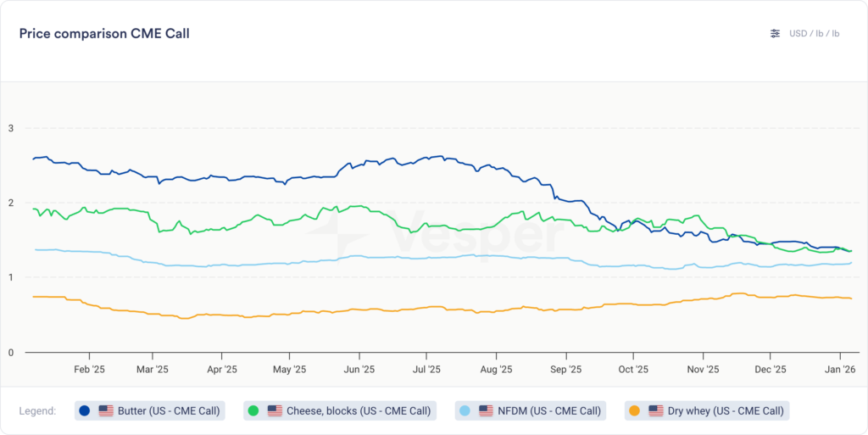Image resolution: width=868 pixels, height=435 pixels.
Task: Toggle the NFDM (US - CME Call) series
Action: [548, 411]
